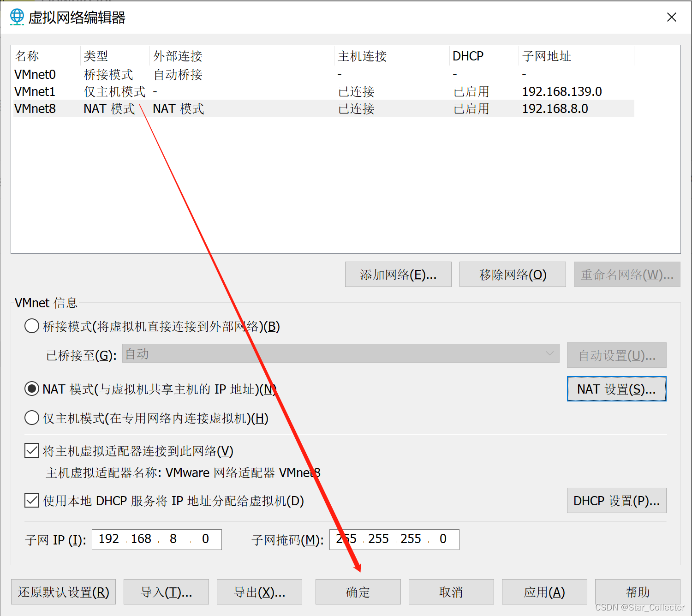This screenshot has width=692, height=616.
Task: Click the 类型 column header
Action: click(115, 56)
